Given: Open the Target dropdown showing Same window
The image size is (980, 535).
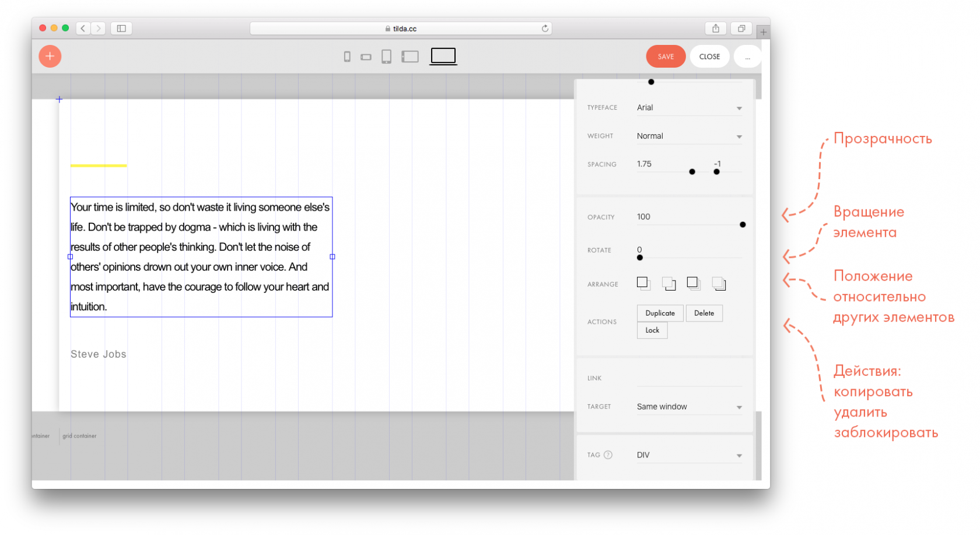Looking at the screenshot, I should 689,407.
